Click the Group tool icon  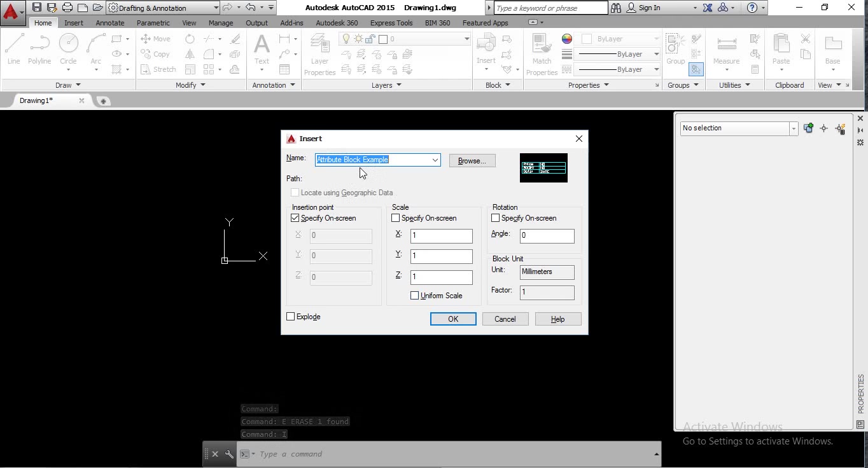coord(675,50)
